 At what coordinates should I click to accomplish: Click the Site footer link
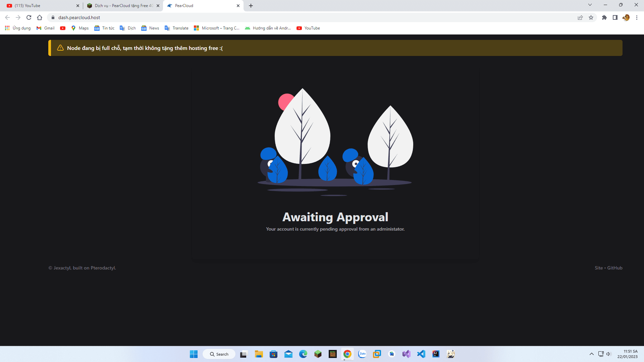pyautogui.click(x=599, y=268)
